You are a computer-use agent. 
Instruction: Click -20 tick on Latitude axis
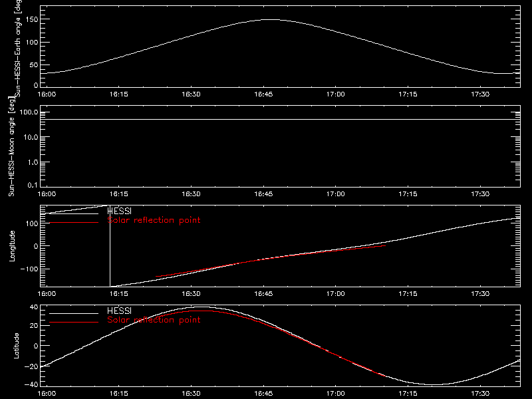click(x=31, y=366)
